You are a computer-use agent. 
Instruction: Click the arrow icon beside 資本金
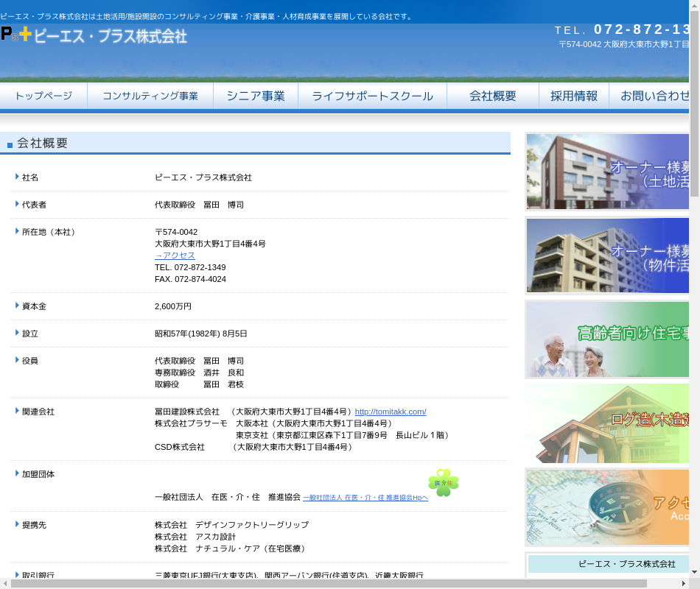point(17,306)
